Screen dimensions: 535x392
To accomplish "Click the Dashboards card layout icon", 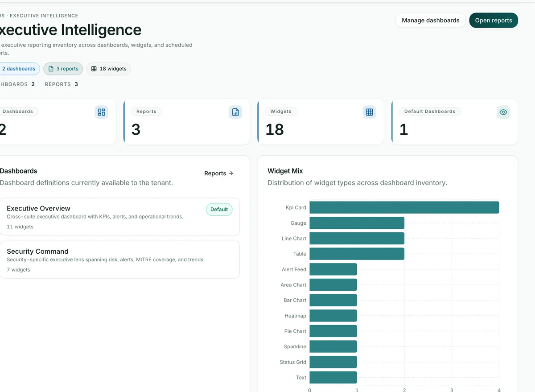I will click(102, 112).
